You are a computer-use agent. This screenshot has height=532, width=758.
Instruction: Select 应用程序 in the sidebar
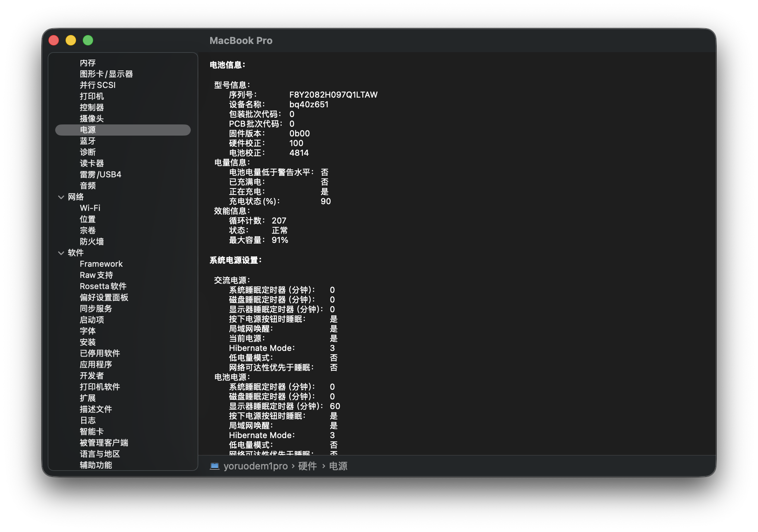click(x=96, y=365)
